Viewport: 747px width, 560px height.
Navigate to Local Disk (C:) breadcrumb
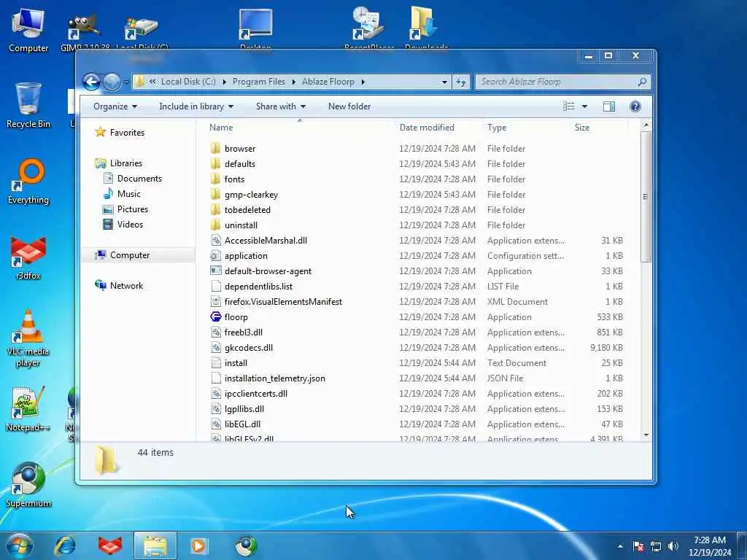[x=188, y=82]
